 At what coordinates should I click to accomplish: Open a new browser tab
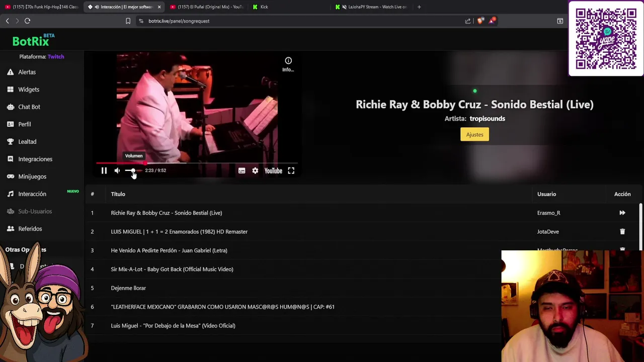[419, 7]
